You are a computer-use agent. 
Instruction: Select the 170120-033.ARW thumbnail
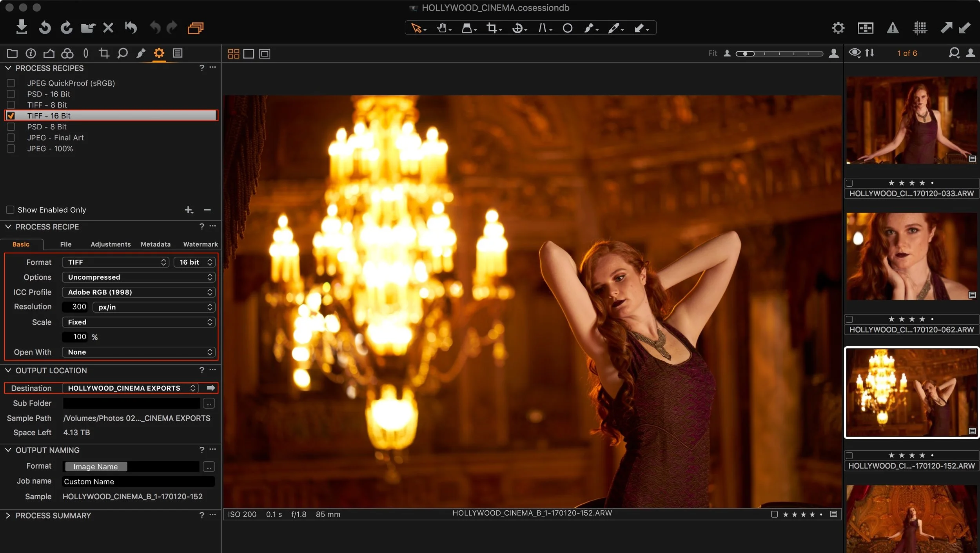click(x=911, y=120)
